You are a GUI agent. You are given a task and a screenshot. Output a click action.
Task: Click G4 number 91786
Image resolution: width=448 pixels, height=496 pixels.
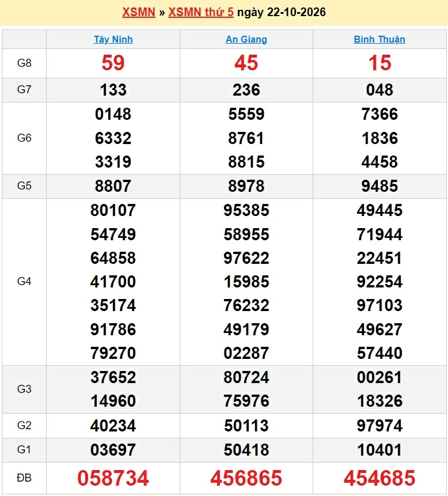coord(113,330)
